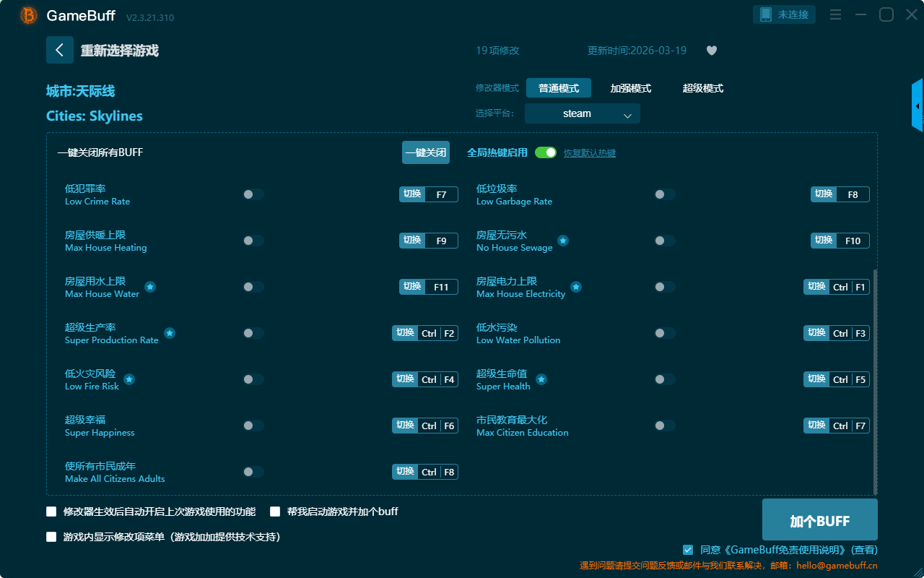Click star badge beside Super Production Rate
This screenshot has height=578, width=924.
[x=170, y=333]
